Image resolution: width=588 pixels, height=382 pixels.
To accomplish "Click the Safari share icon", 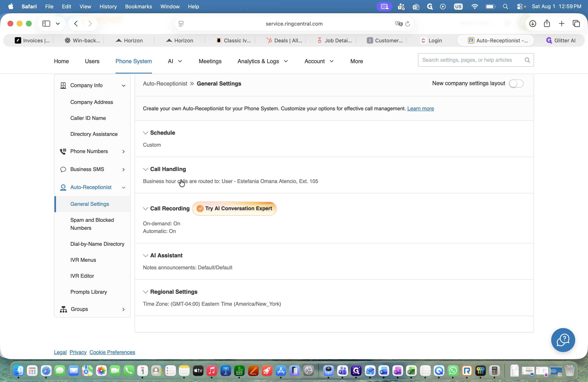I will [547, 23].
